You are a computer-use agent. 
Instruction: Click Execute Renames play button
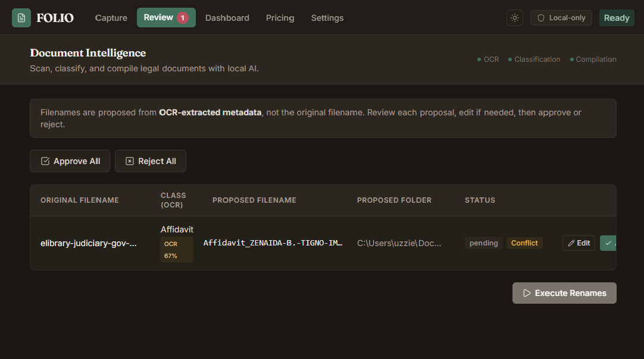pos(564,293)
